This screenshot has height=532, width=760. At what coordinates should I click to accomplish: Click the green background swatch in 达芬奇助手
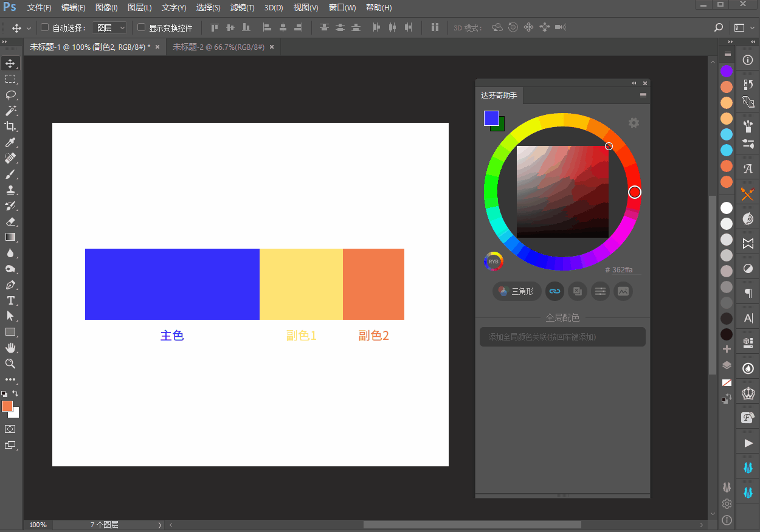pyautogui.click(x=502, y=128)
